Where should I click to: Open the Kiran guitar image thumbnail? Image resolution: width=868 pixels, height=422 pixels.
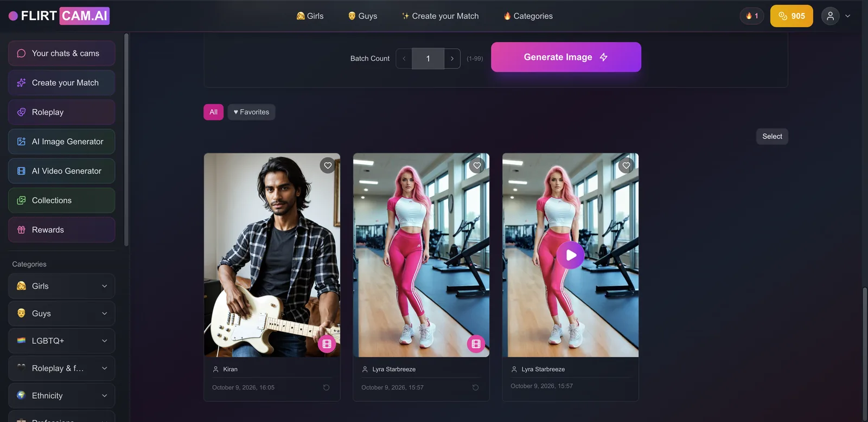272,255
